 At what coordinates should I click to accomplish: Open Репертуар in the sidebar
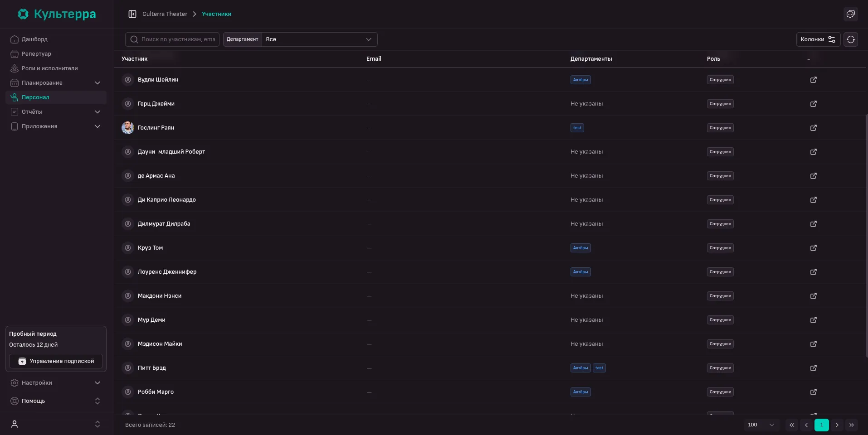point(56,54)
